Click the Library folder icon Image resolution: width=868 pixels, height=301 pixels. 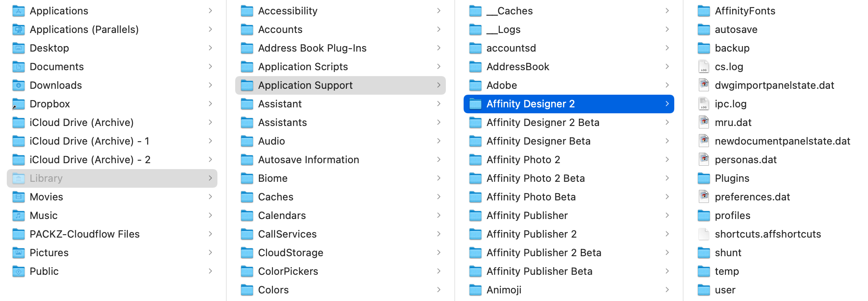(x=19, y=178)
